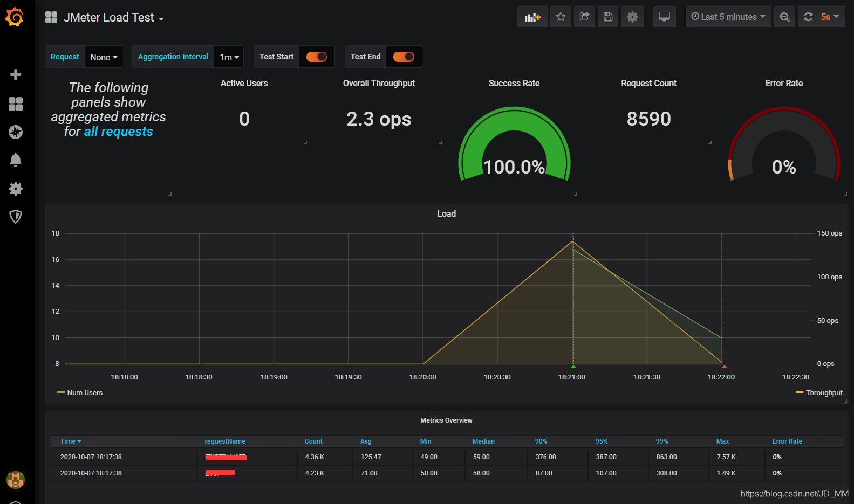854x504 pixels.
Task: Sort table by requestName column
Action: click(225, 441)
